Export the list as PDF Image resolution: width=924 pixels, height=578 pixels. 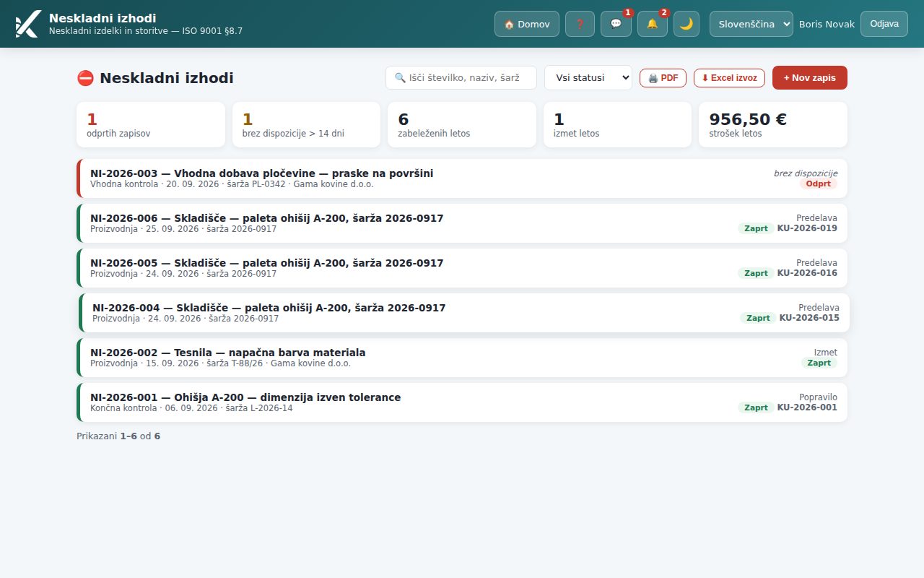[663, 78]
